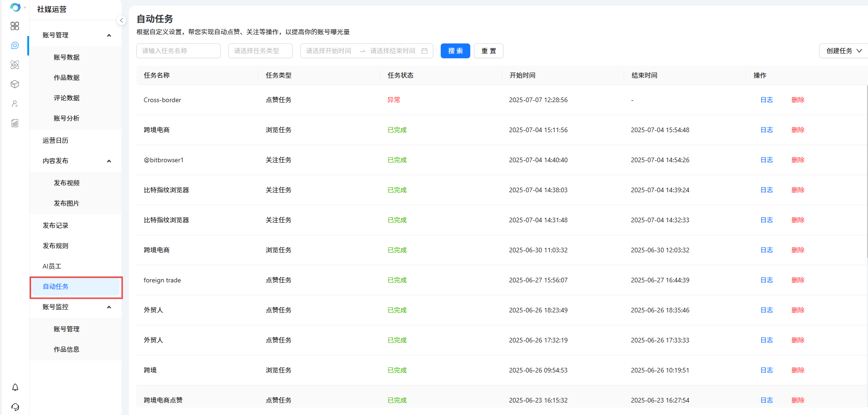
Task: Delete the Cross-border task
Action: click(x=798, y=100)
